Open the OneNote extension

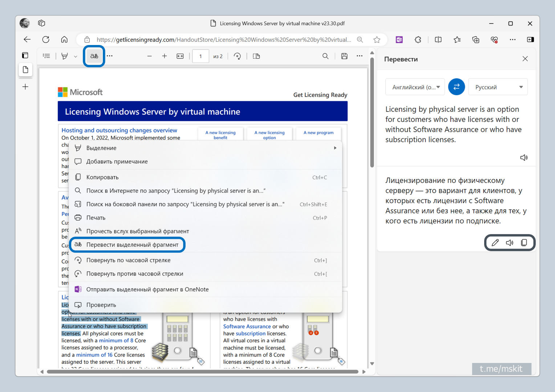(x=399, y=40)
